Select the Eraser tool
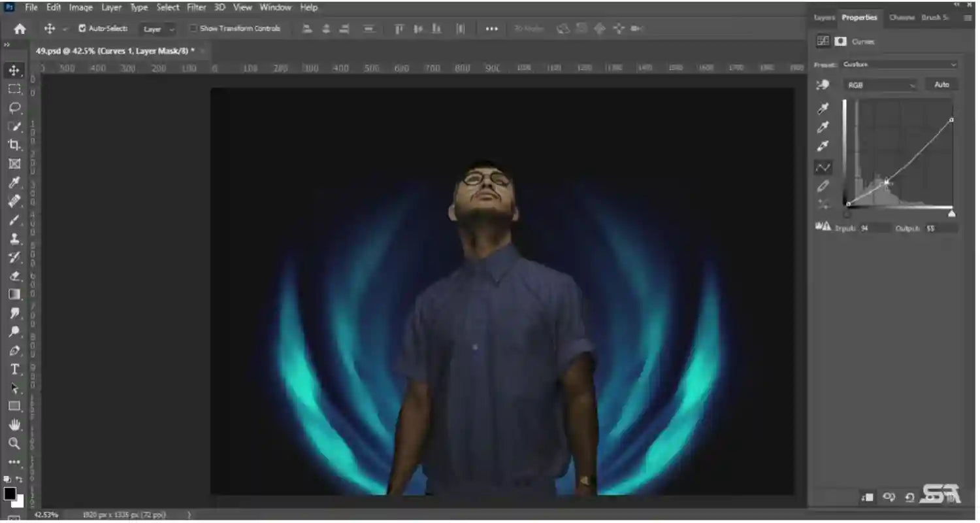The height and width of the screenshot is (523, 980). point(14,276)
